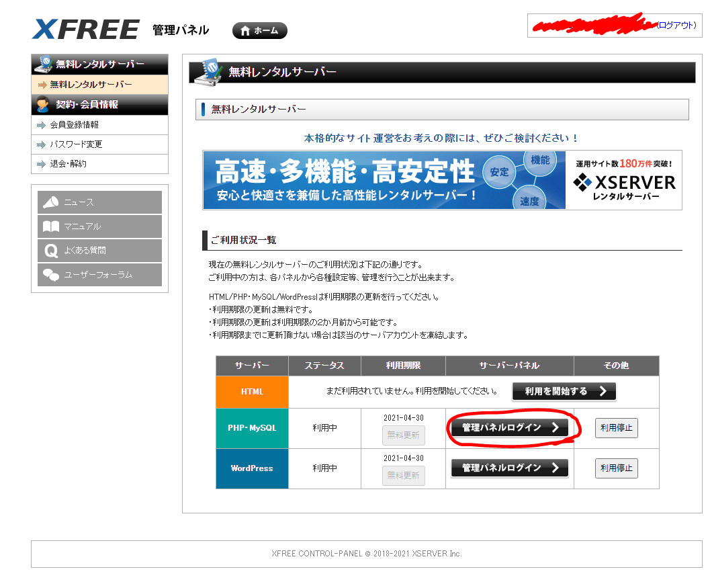Click the orange arrow beside 無料レンタルサーバー

tap(42, 85)
